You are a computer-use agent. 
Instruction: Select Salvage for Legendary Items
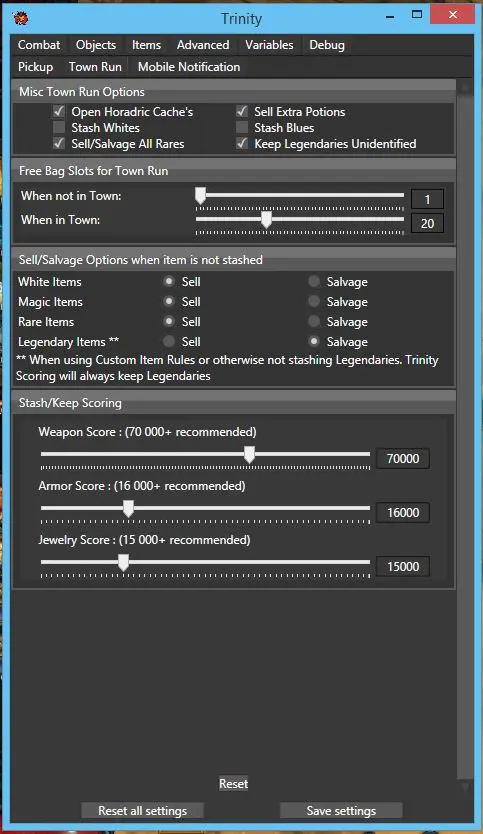click(314, 341)
